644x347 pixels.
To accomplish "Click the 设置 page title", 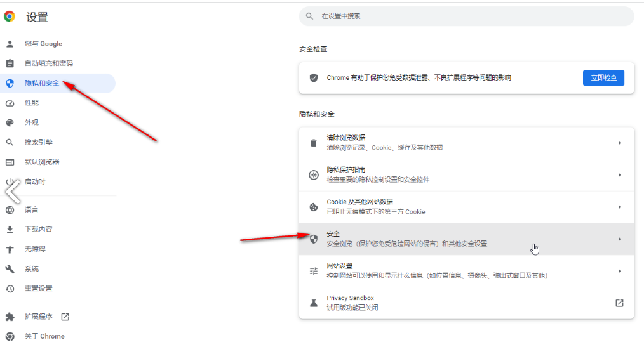I will pyautogui.click(x=37, y=17).
